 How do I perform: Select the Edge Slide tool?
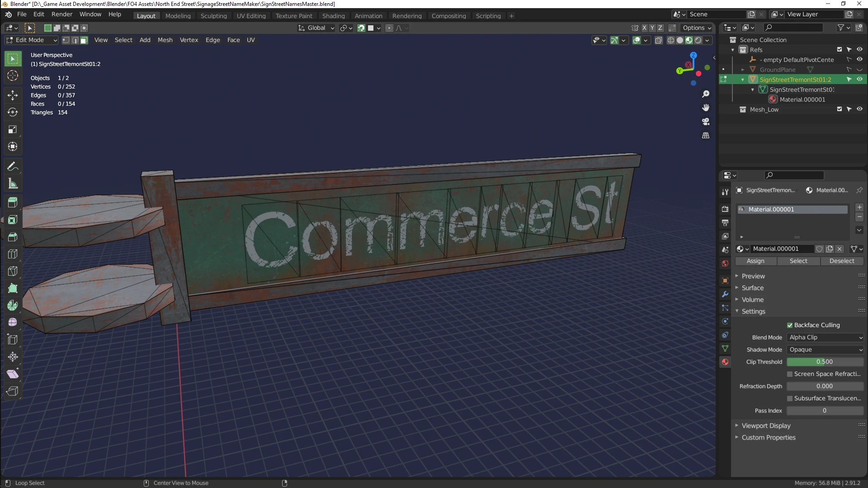tap(13, 340)
